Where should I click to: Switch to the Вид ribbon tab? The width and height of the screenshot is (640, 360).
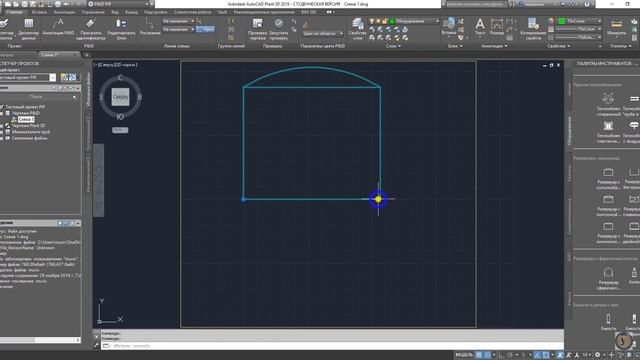coord(115,12)
